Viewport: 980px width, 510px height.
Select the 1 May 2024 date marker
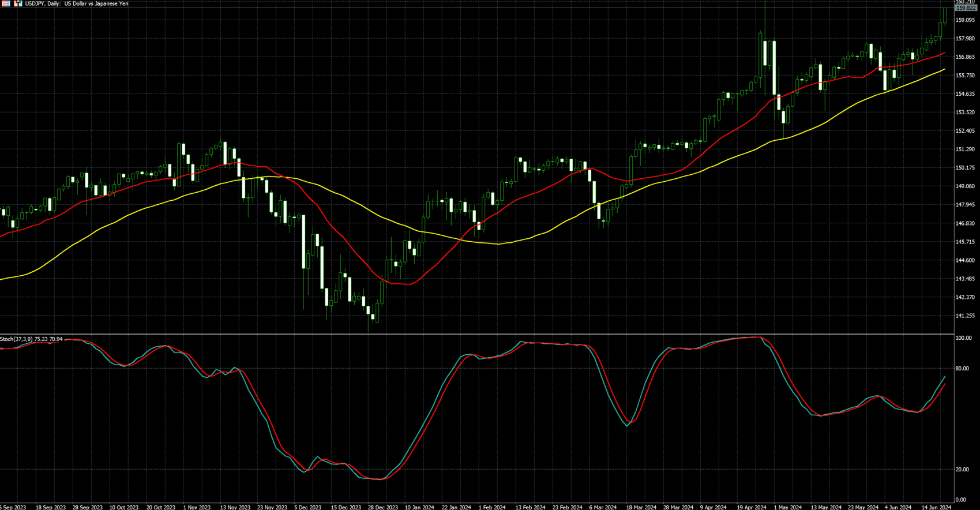787,507
